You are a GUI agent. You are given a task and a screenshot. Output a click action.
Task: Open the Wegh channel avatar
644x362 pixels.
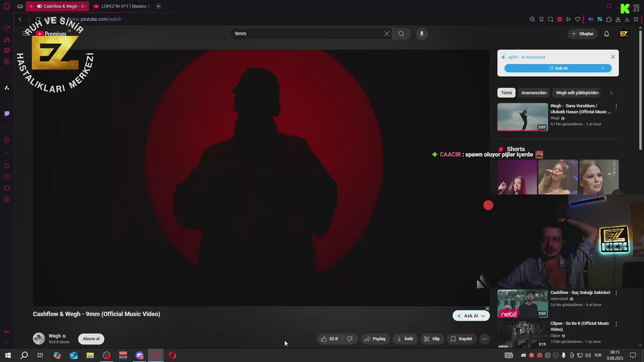(x=39, y=338)
